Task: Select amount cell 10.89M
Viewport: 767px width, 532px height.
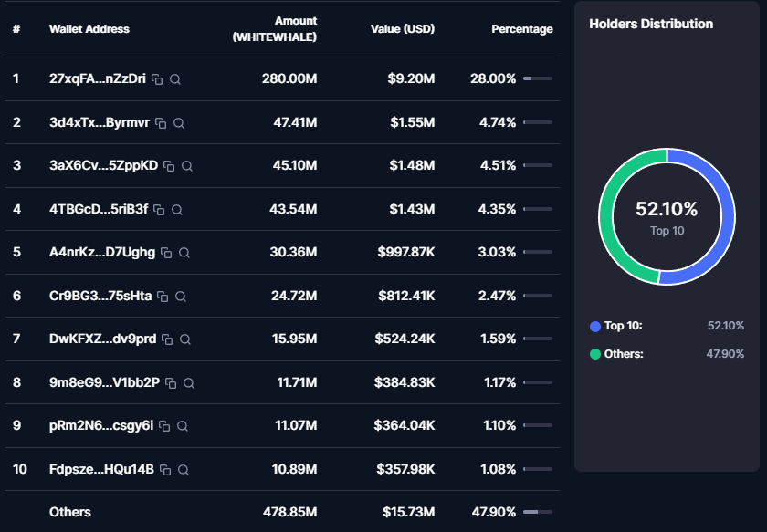Action: [294, 469]
